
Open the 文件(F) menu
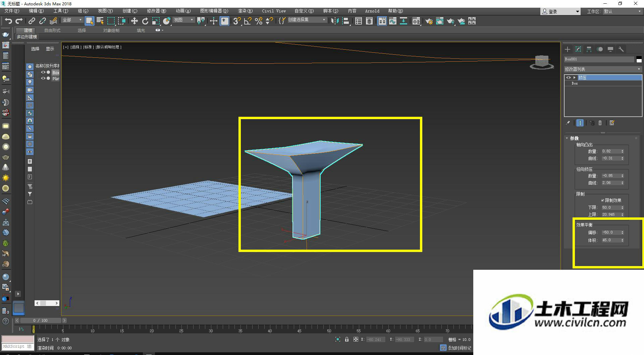(x=12, y=11)
